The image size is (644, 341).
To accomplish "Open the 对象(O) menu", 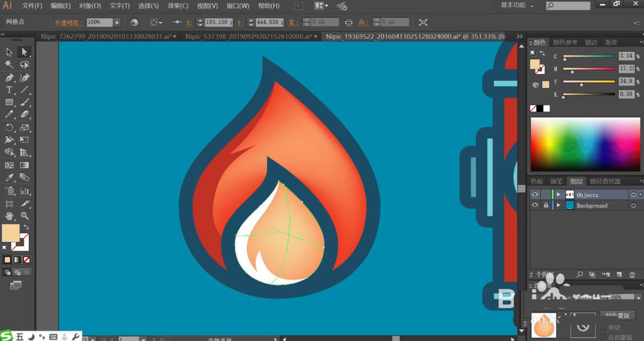I will pos(90,6).
